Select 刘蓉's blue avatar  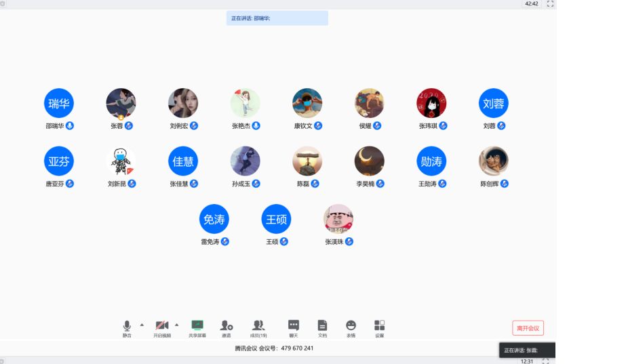click(494, 104)
